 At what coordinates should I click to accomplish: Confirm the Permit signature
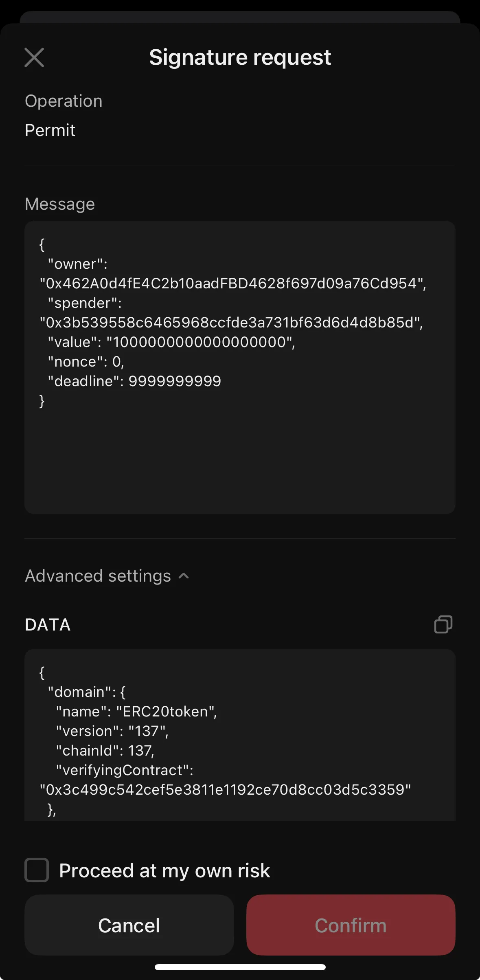click(x=351, y=925)
